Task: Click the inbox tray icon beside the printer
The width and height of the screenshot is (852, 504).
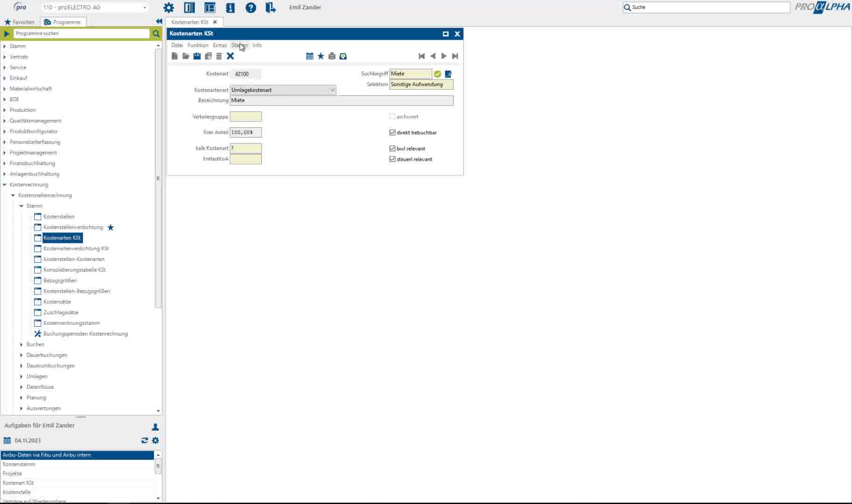Action: click(x=343, y=56)
